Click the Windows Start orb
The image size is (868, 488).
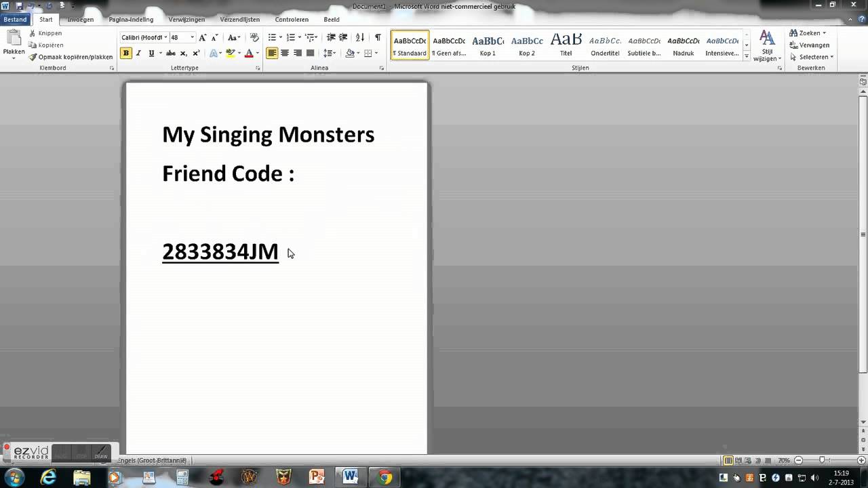click(14, 478)
